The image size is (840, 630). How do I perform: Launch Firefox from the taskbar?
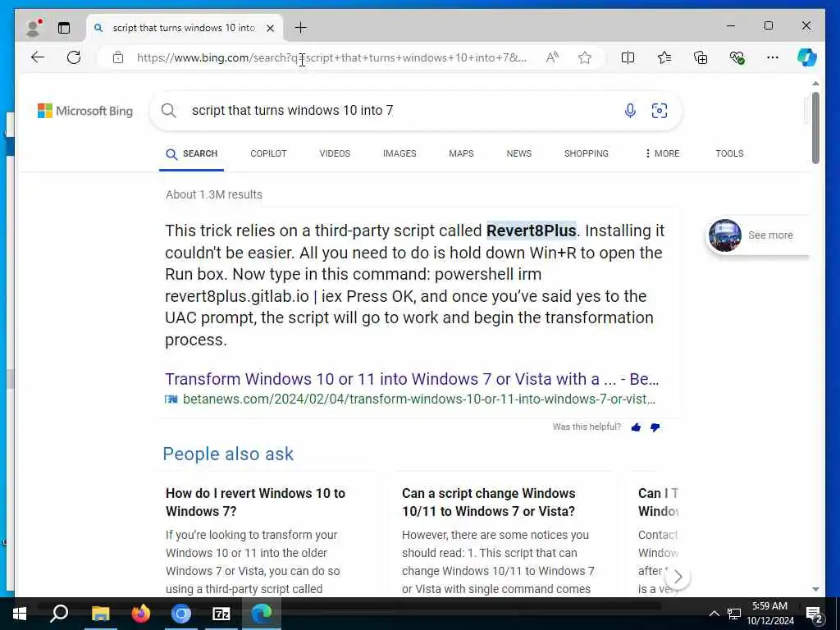[x=140, y=614]
